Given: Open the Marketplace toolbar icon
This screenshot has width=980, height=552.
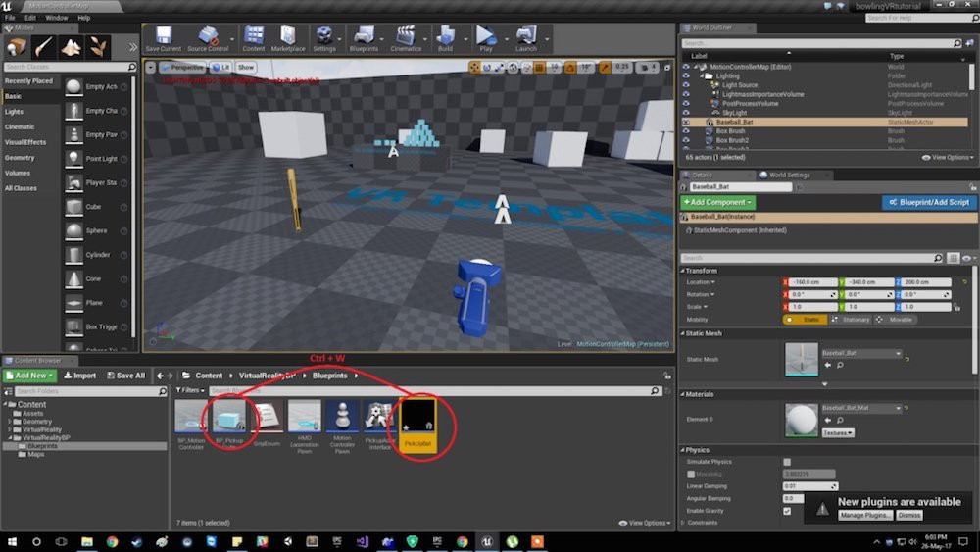Looking at the screenshot, I should 288,39.
